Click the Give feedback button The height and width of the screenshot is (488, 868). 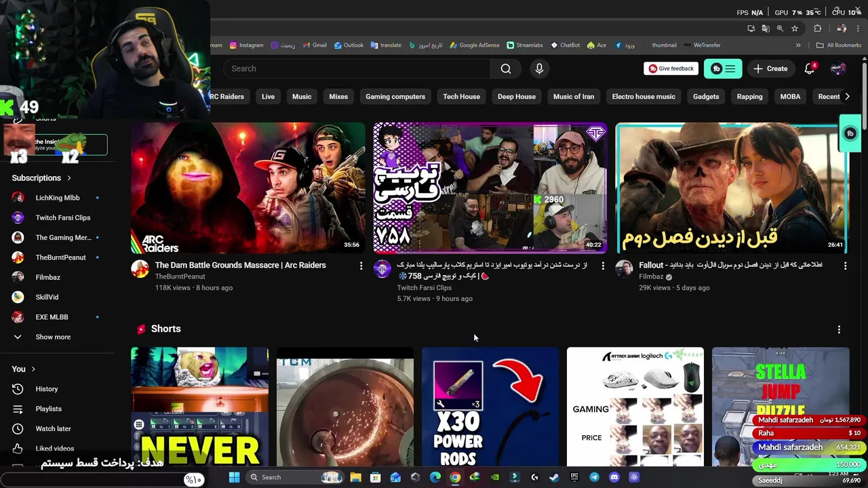point(671,68)
